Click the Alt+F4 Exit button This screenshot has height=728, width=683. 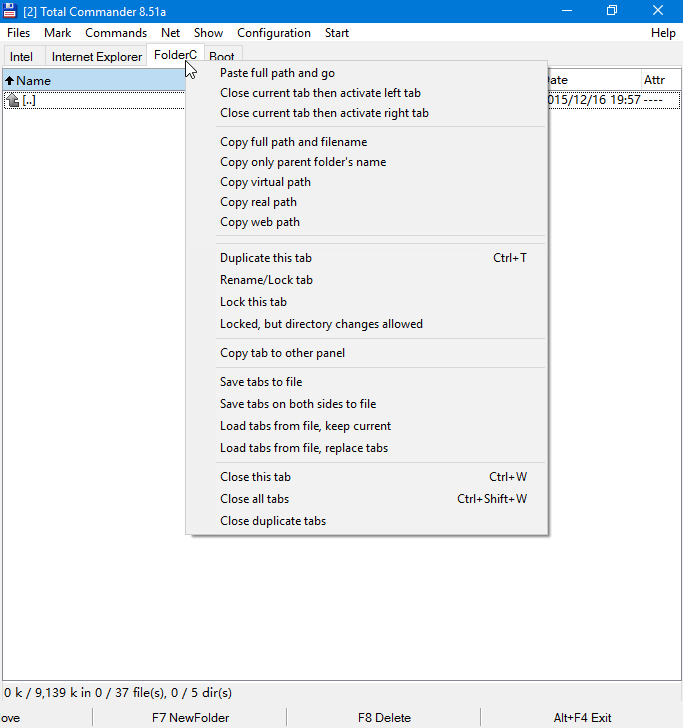click(582, 717)
